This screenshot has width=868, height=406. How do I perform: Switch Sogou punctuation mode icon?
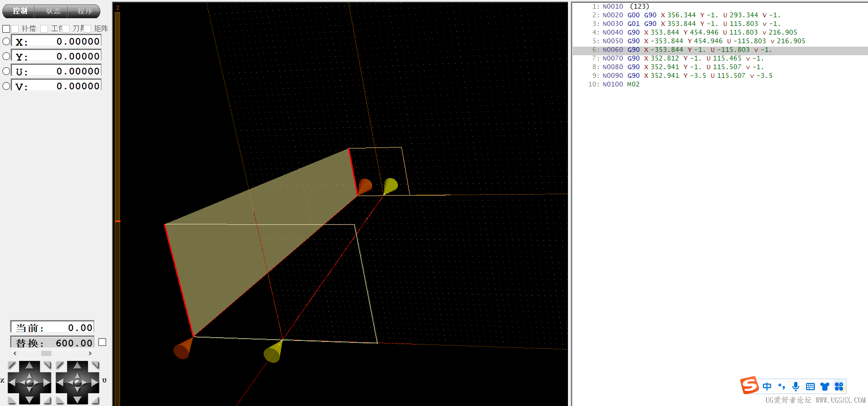[x=782, y=386]
